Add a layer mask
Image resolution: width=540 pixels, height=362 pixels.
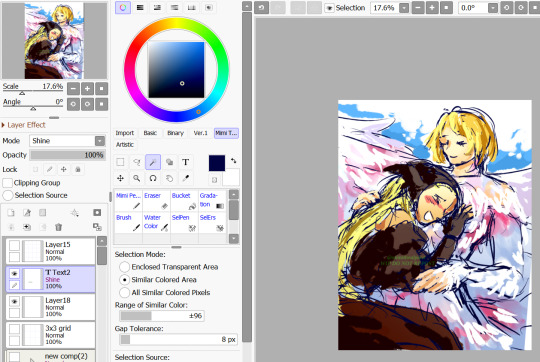pos(97,213)
